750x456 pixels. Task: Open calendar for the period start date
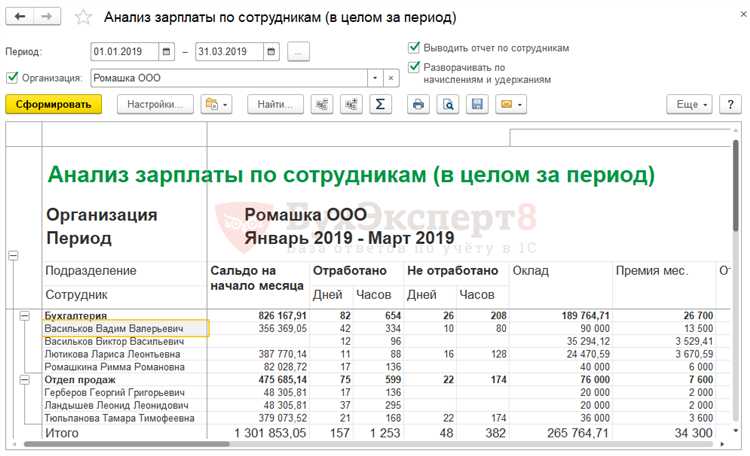coord(166,52)
